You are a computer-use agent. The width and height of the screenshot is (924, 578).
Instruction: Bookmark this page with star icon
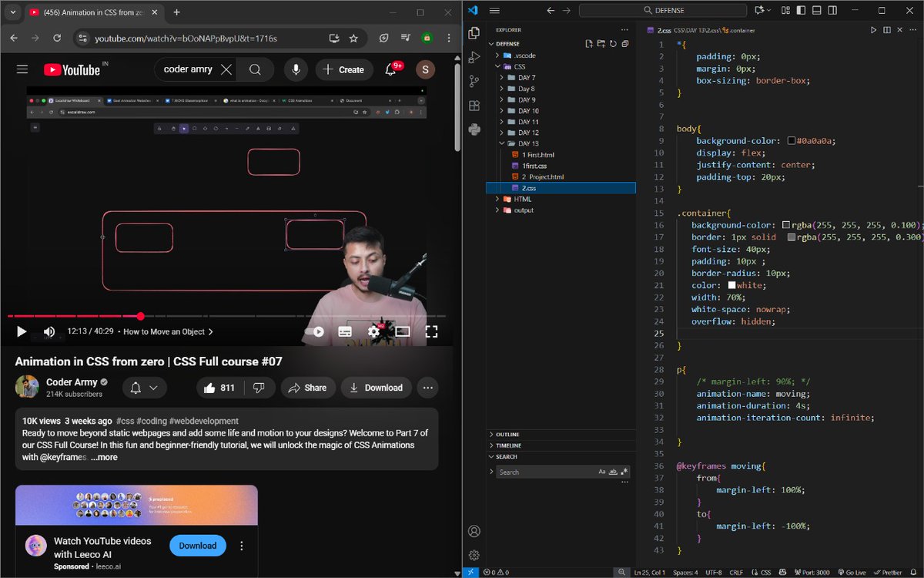click(353, 38)
